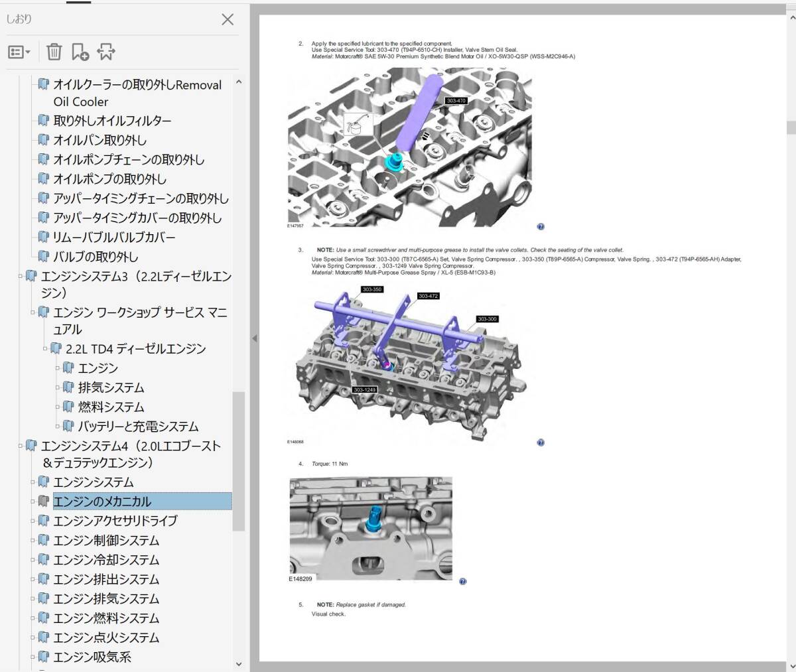Click the help icon beside figure E148068
The width and height of the screenshot is (796, 672).
(541, 442)
